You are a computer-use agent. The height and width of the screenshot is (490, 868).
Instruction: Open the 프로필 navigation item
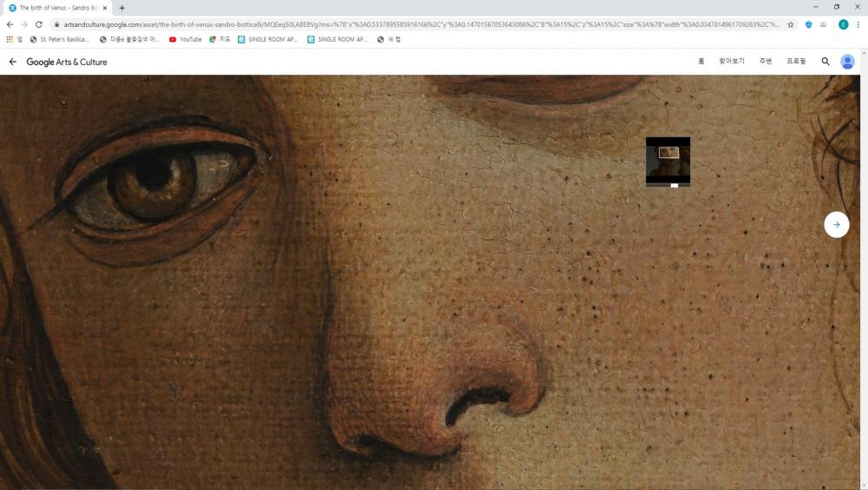pos(796,61)
